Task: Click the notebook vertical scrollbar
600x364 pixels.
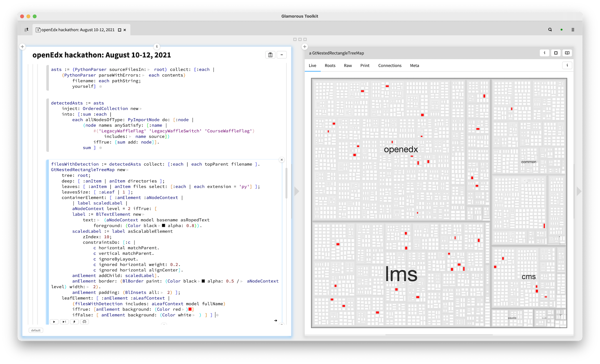Action: point(286,183)
